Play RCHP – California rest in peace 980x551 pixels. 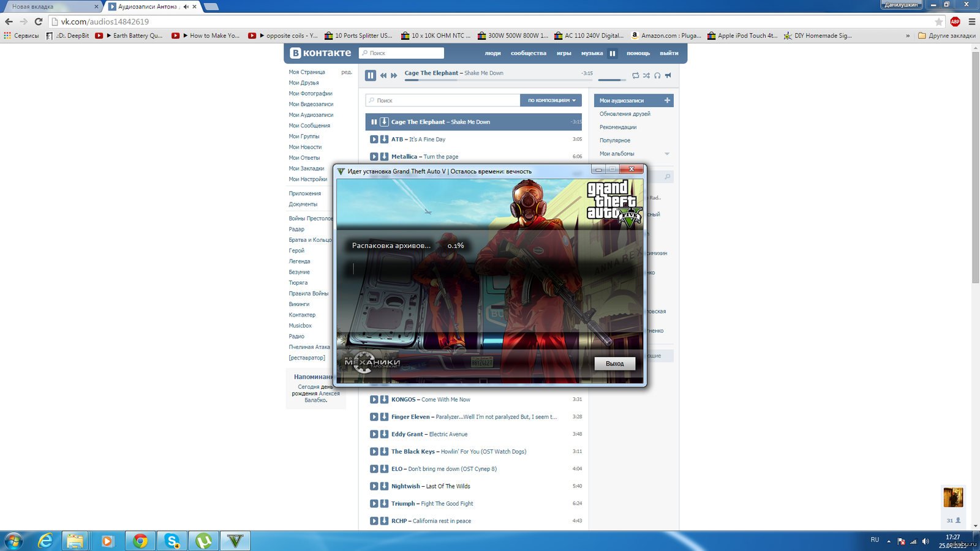click(x=374, y=521)
